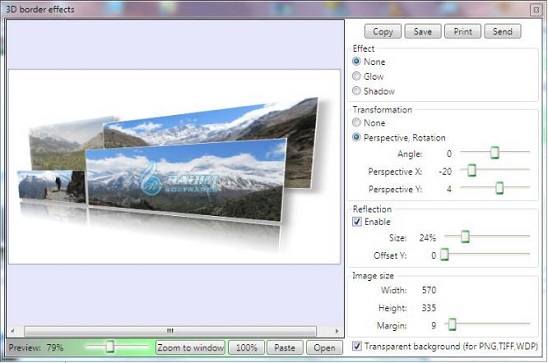Image resolution: width=548 pixels, height=363 pixels.
Task: Click the Perspective X value -20
Action: [x=445, y=172]
